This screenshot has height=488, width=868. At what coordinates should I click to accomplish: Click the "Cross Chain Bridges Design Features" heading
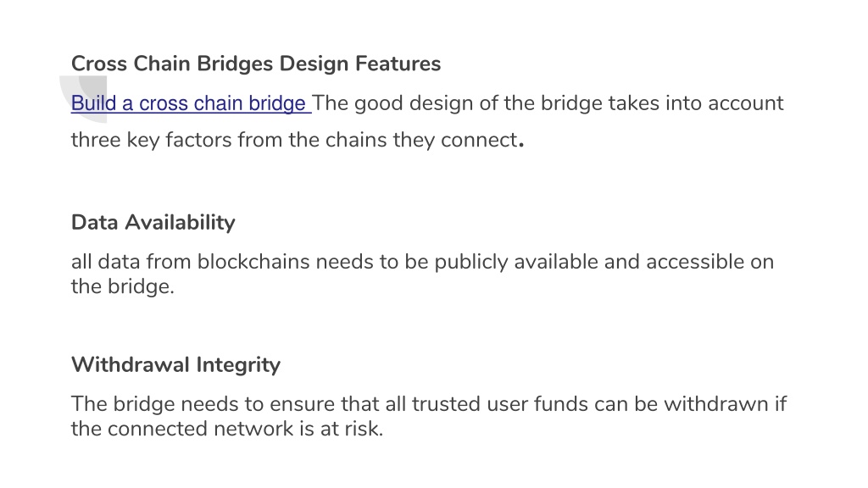(256, 64)
